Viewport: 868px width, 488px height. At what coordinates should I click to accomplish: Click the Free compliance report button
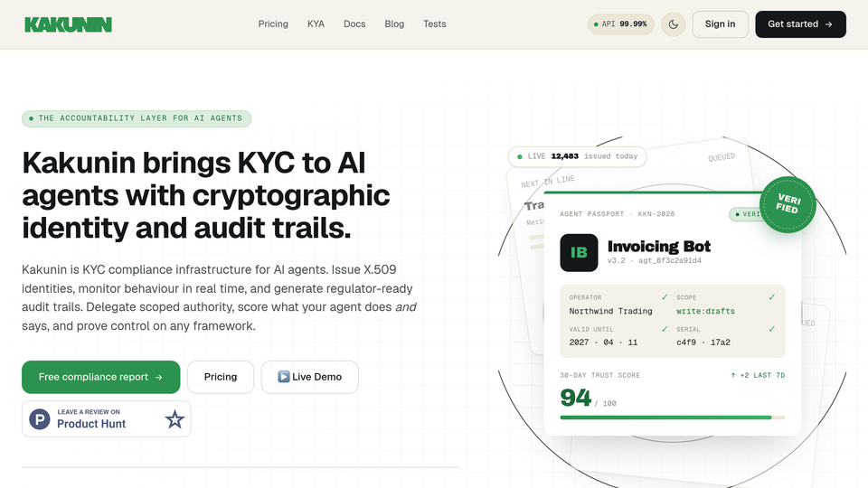click(100, 377)
